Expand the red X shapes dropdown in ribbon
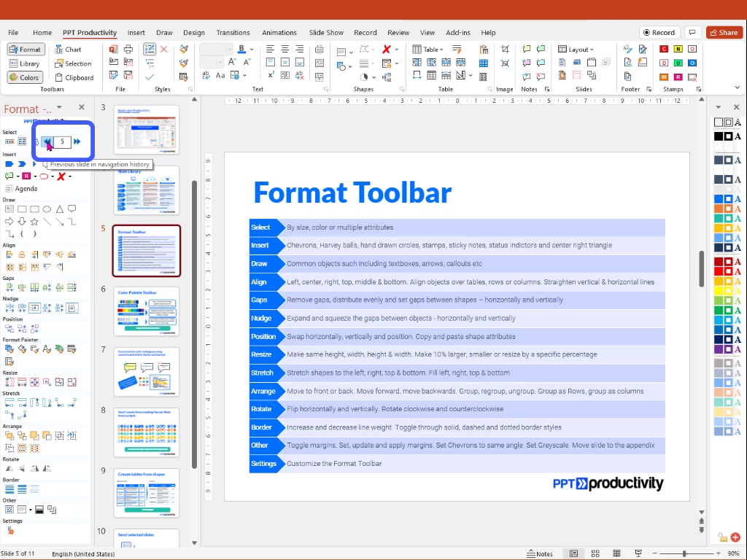The image size is (747, 560). 396,49
